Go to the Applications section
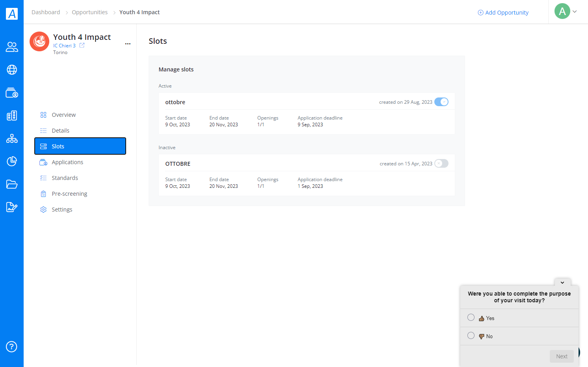 click(x=80, y=162)
